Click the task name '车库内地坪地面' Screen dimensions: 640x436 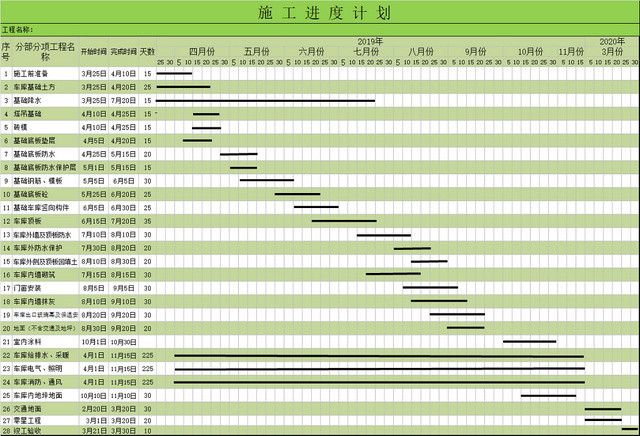pos(38,396)
